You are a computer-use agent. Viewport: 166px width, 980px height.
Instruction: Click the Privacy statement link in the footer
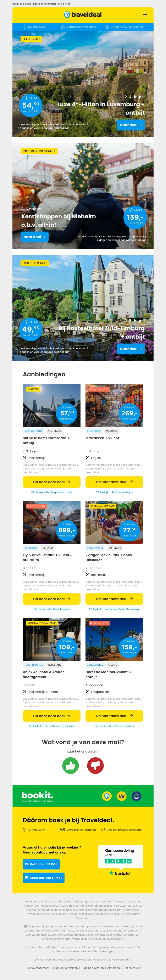(x=37, y=967)
